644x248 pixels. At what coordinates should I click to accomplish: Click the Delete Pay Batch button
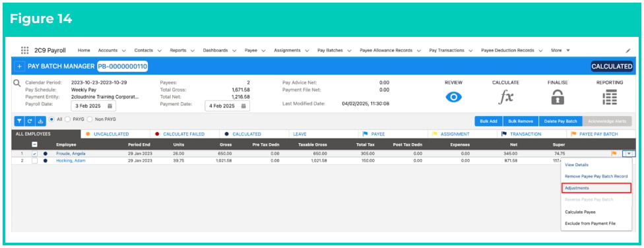[x=561, y=121]
